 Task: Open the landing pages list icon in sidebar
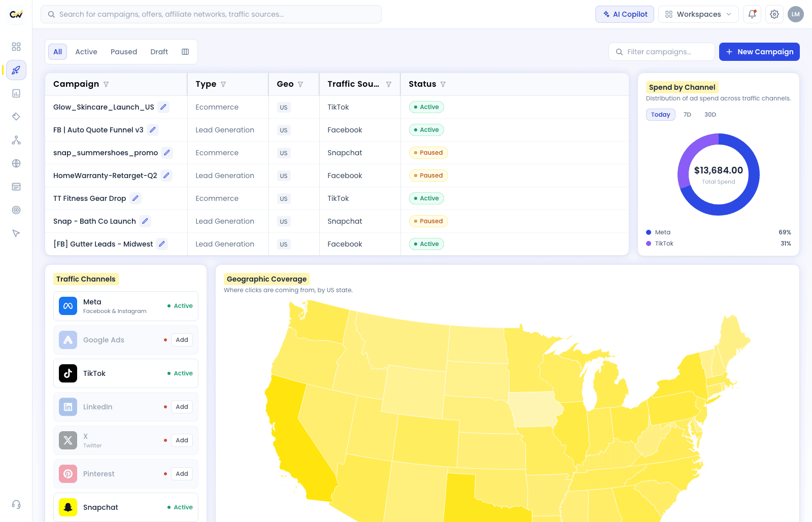click(x=16, y=187)
